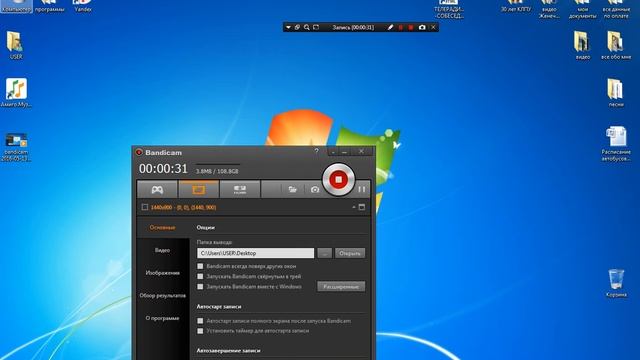
Task: Toggle start Bandicam minimized to tray checkbox
Action: (200, 276)
